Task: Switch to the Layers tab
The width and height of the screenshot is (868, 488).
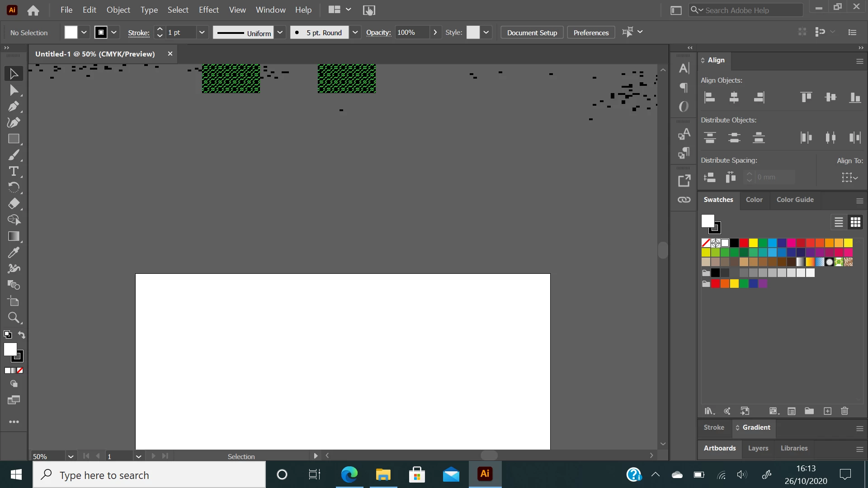Action: (758, 448)
